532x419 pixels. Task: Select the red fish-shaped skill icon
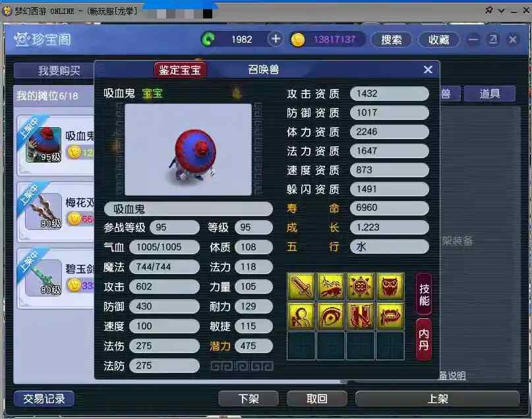(390, 316)
